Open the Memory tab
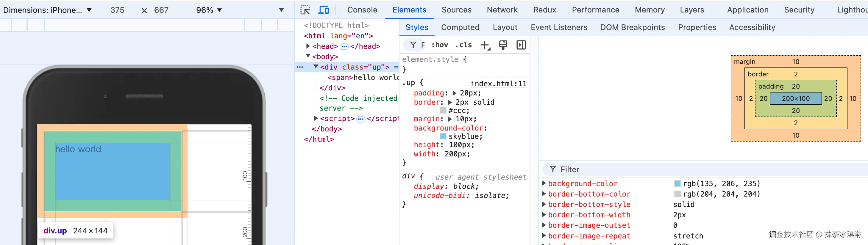This screenshot has height=245, width=868. (x=650, y=10)
